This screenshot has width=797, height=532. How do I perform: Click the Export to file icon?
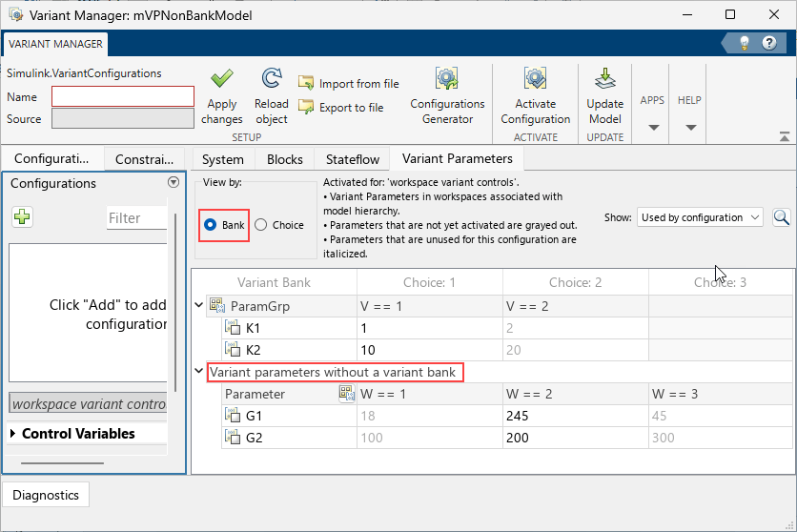pos(306,107)
